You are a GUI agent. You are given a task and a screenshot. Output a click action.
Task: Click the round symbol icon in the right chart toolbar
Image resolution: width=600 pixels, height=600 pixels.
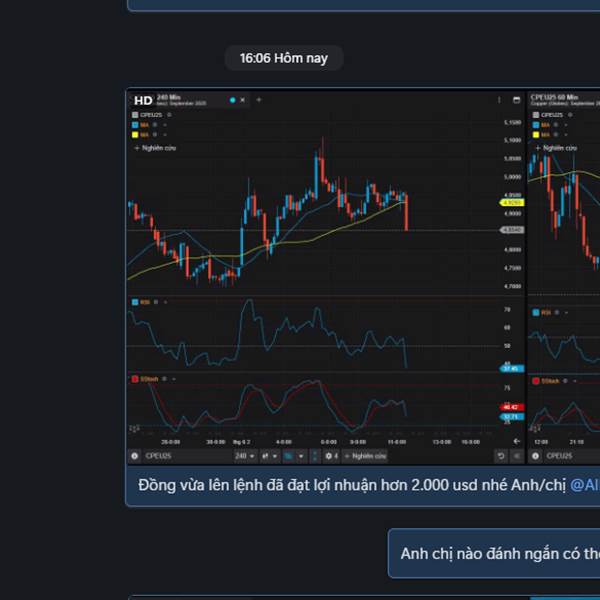[536, 456]
